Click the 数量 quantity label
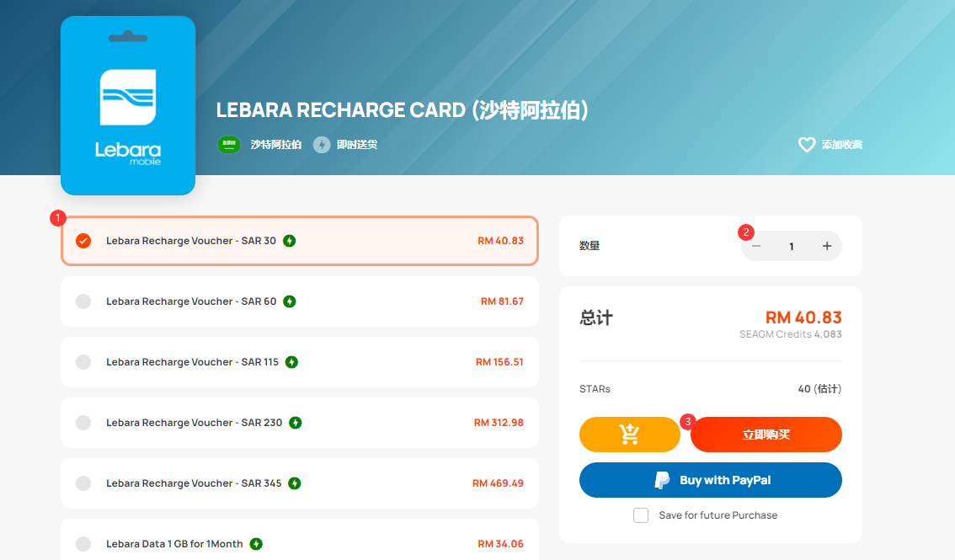The image size is (955, 560). point(590,246)
